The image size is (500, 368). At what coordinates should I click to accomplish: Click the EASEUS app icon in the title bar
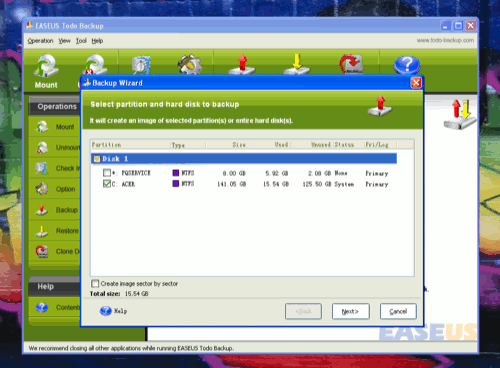pos(30,26)
